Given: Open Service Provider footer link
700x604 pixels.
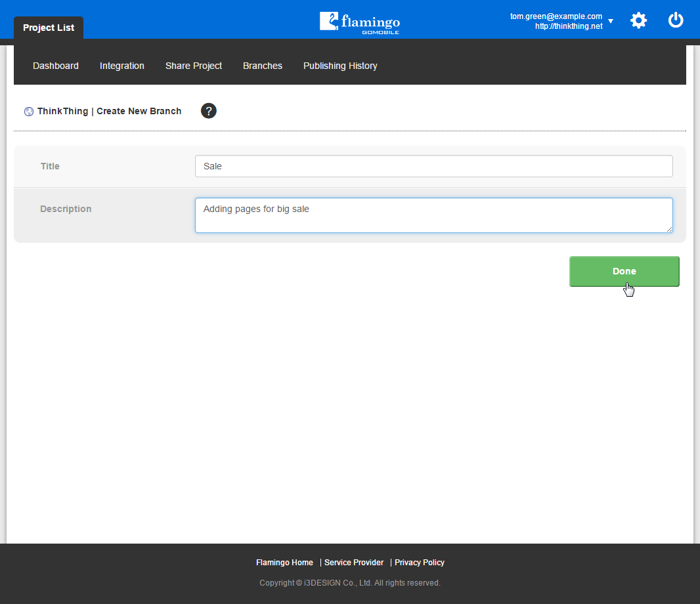Looking at the screenshot, I should (x=353, y=563).
